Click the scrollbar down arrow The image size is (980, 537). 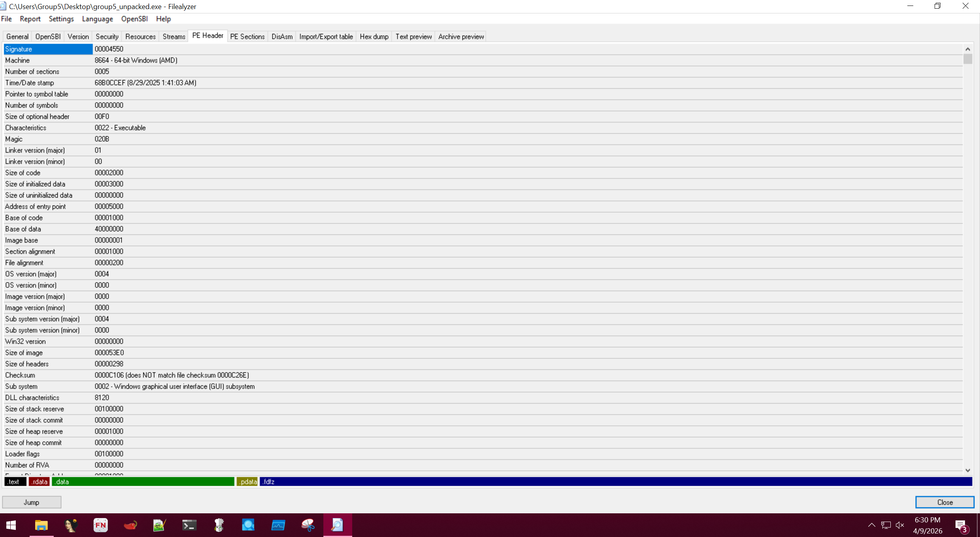coord(967,470)
